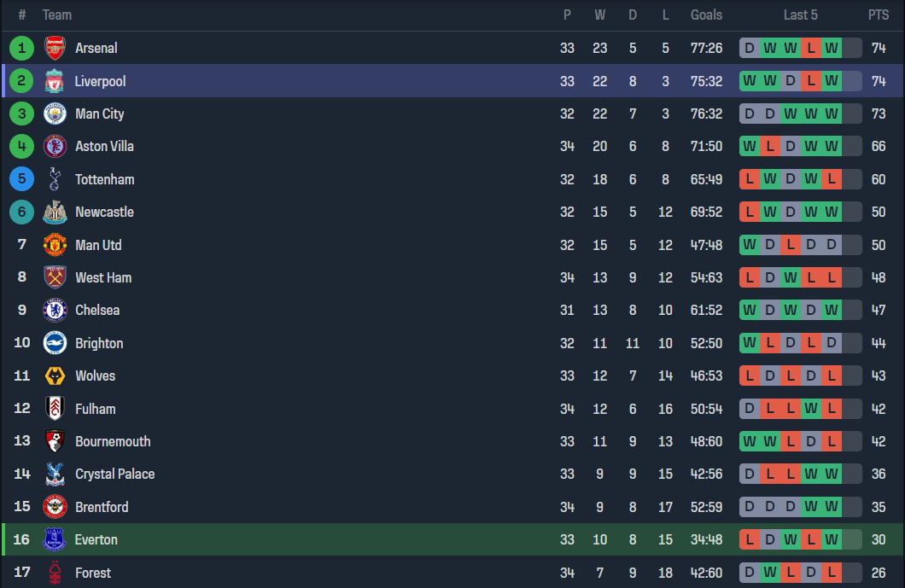Sort table by PTS column header
Viewport: 905px width, 588px height.
coord(879,15)
